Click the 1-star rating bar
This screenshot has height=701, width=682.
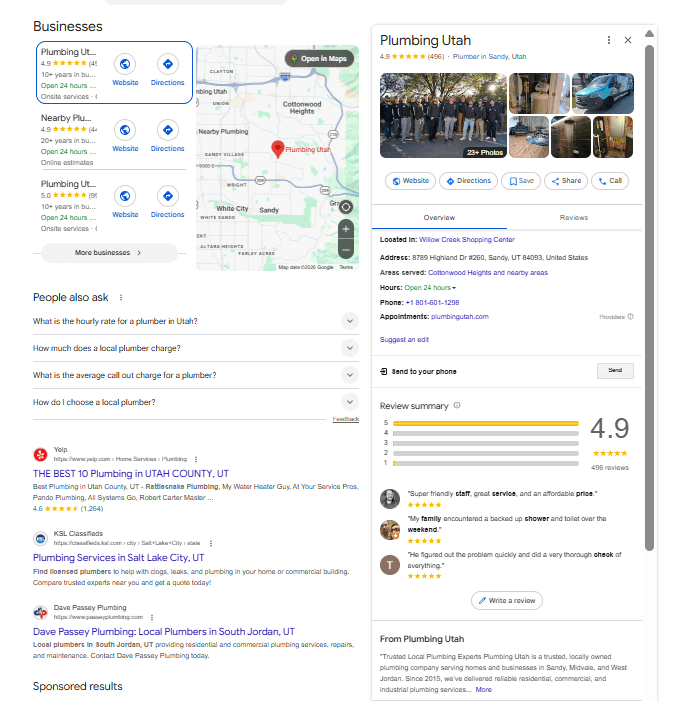[x=486, y=464]
